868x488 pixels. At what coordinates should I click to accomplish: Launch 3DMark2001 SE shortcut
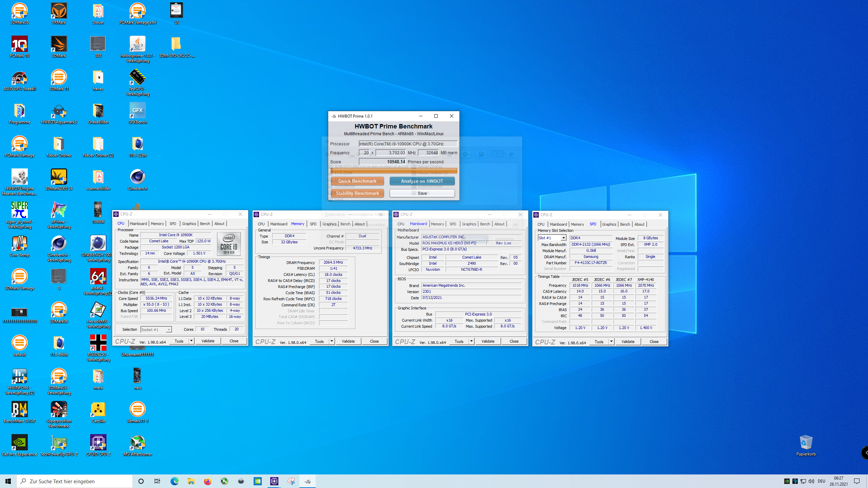pos(59,180)
